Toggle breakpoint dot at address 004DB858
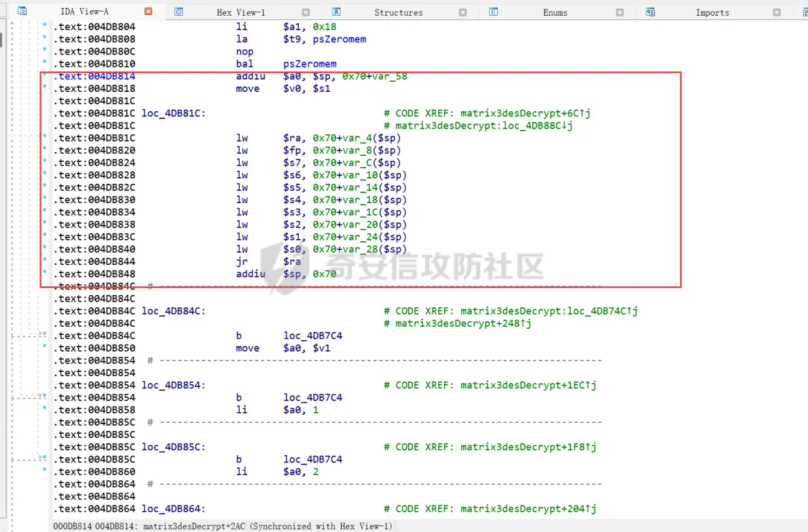This screenshot has height=532, width=808. (45, 410)
